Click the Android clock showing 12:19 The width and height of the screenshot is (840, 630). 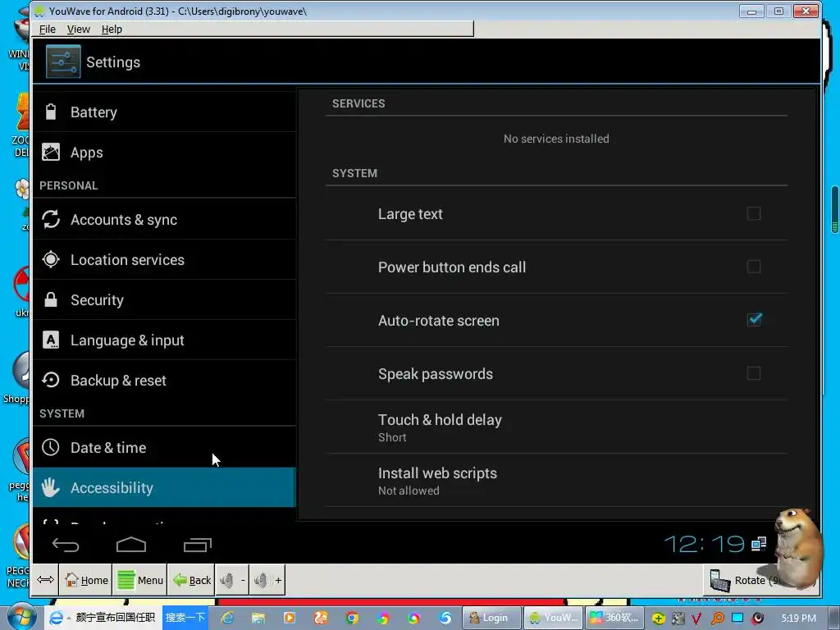click(x=705, y=545)
